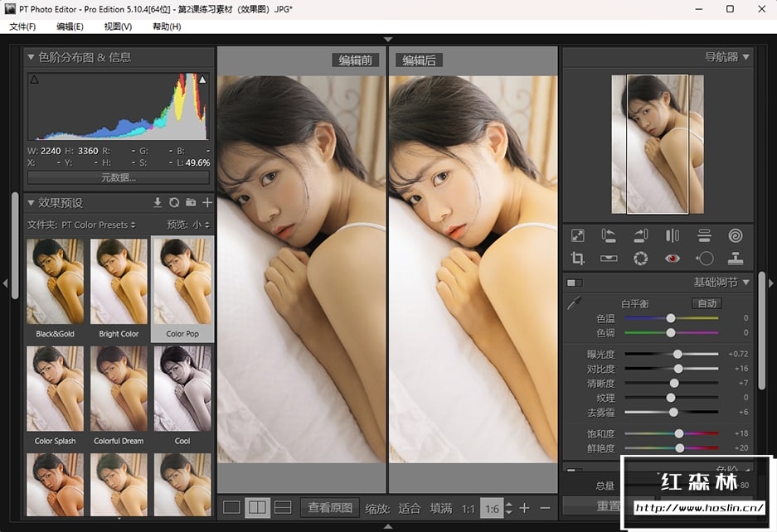This screenshot has width=777, height=532.
Task: Toggle the shadow clipping warning triangle
Action: [34, 80]
